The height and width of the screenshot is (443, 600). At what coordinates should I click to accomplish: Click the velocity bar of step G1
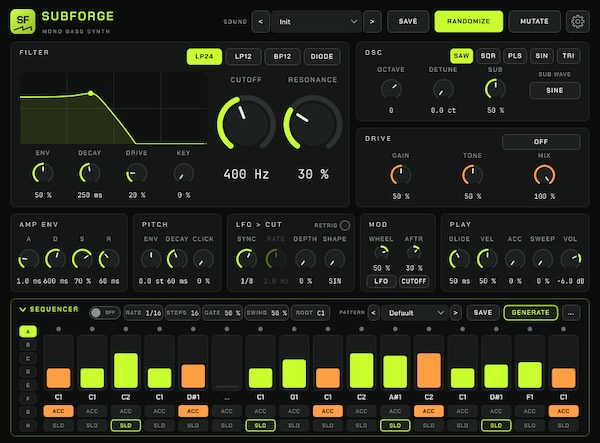(294, 373)
